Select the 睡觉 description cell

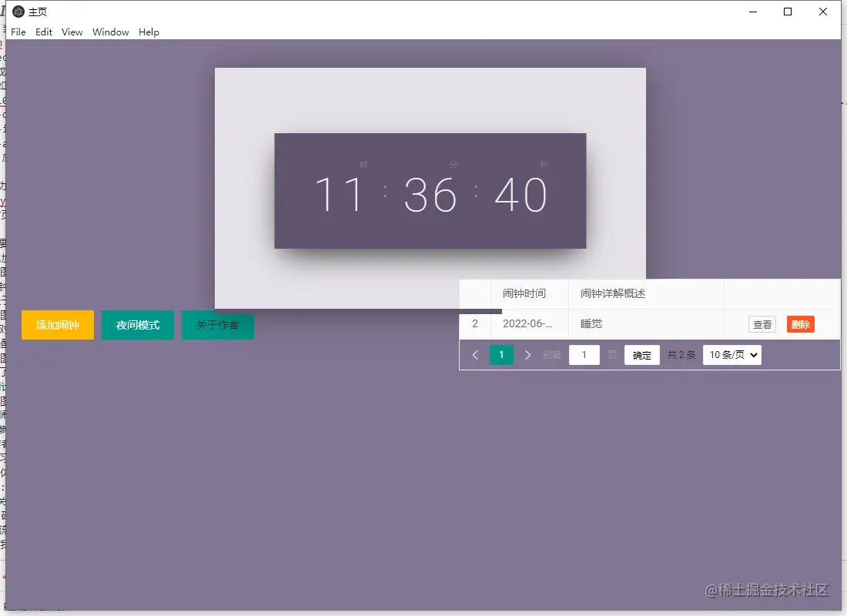(645, 323)
